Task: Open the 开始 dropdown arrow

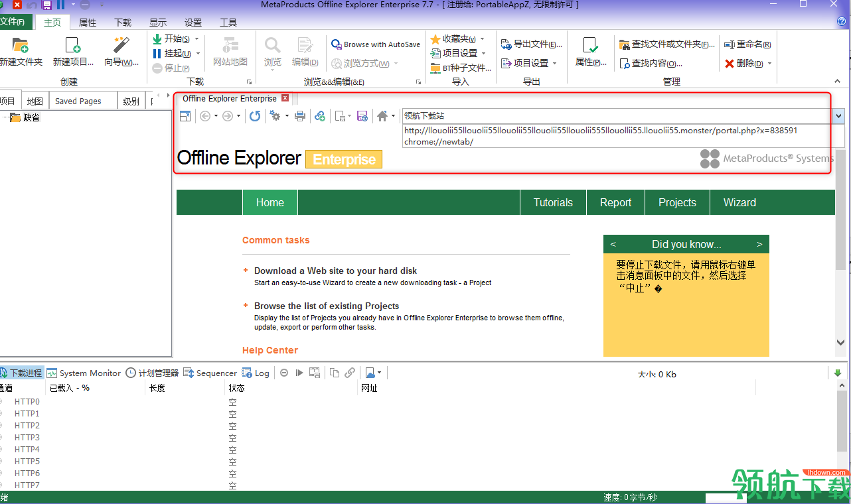Action: [197, 38]
